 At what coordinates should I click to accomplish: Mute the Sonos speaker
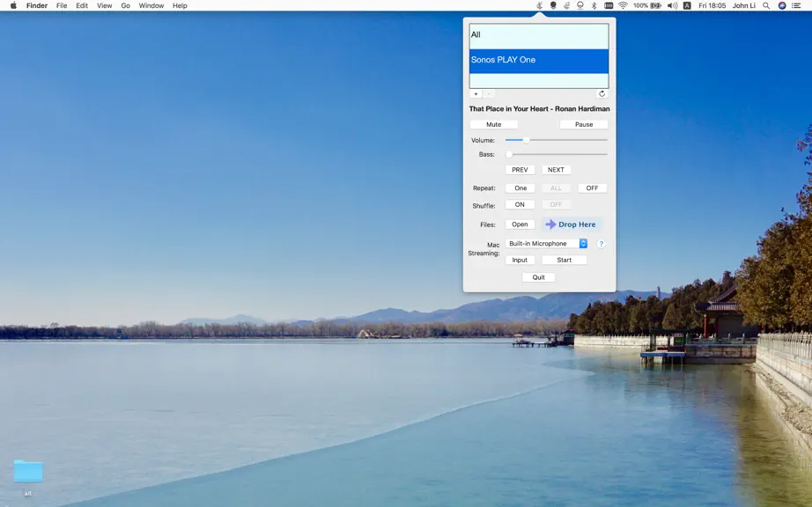(x=493, y=124)
